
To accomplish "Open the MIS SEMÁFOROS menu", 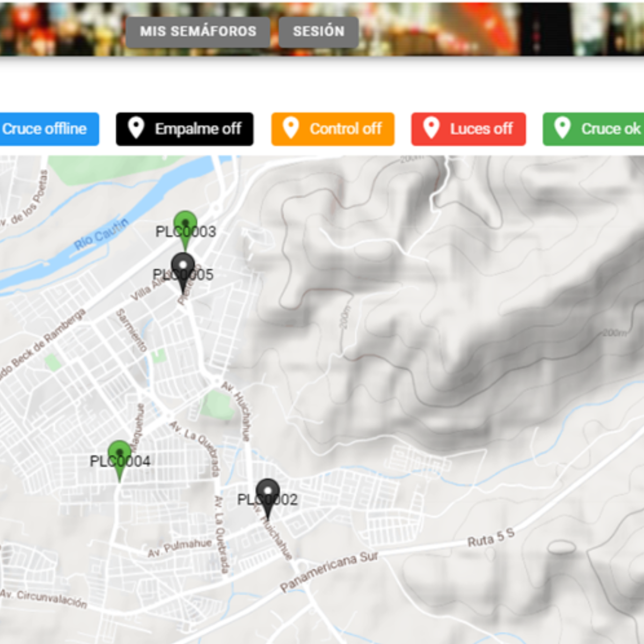I will pos(198,32).
